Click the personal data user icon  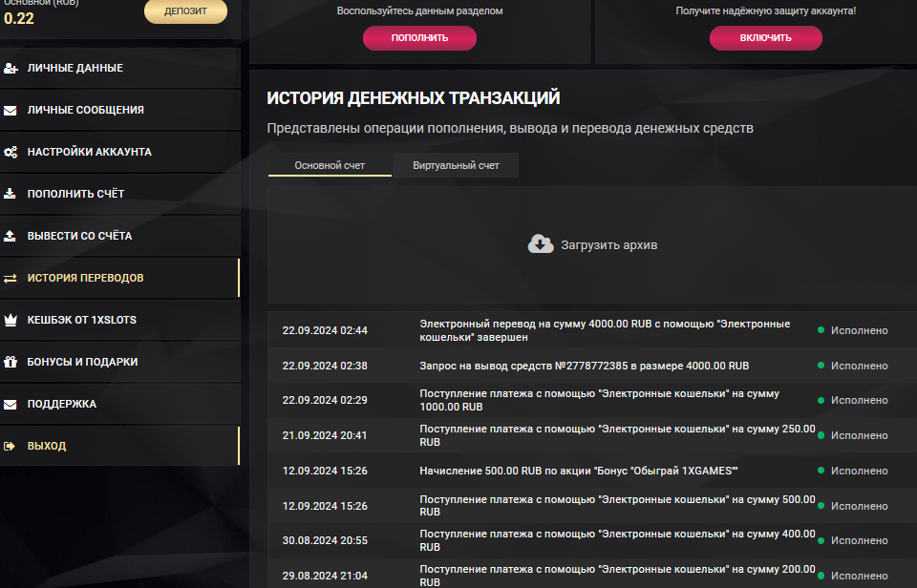(x=11, y=69)
